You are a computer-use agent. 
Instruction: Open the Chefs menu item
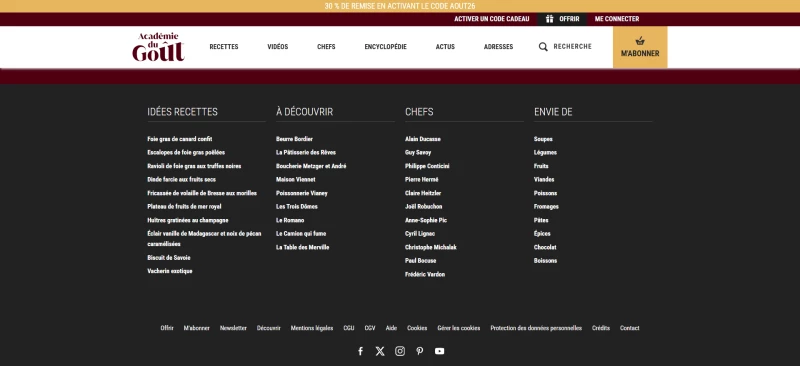tap(326, 46)
